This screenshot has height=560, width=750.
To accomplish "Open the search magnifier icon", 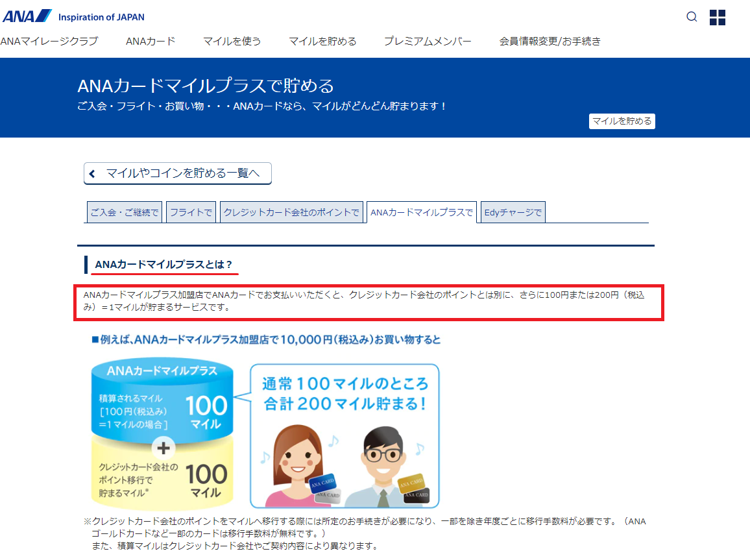I will (x=692, y=17).
